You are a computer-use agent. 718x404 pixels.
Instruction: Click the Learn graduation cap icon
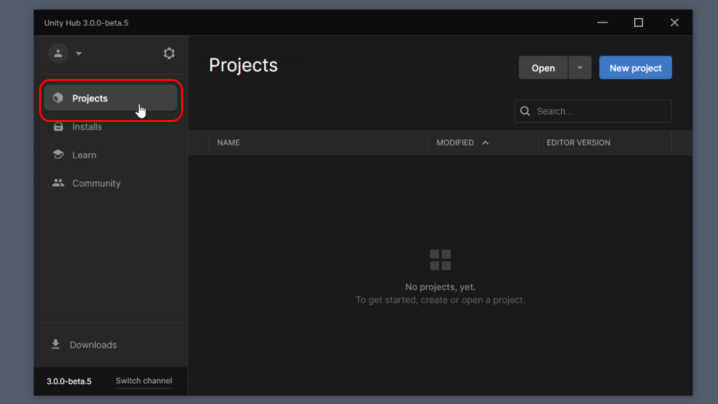58,154
